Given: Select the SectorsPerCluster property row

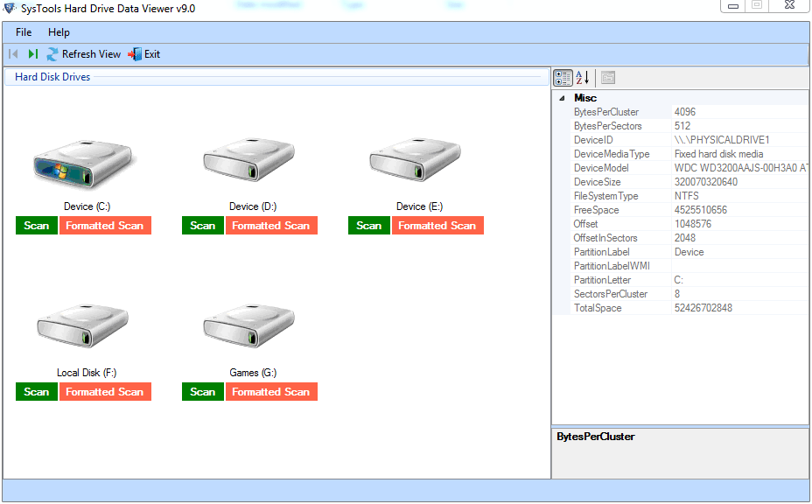Looking at the screenshot, I should [x=689, y=294].
